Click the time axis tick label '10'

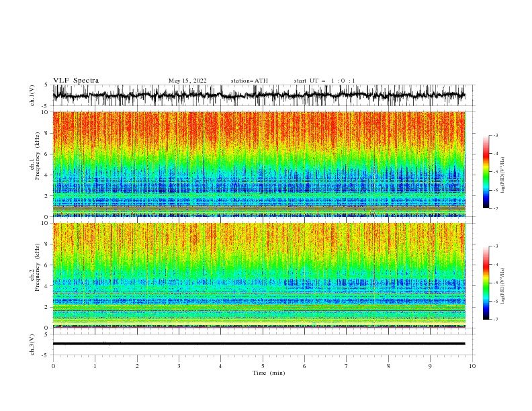point(472,366)
